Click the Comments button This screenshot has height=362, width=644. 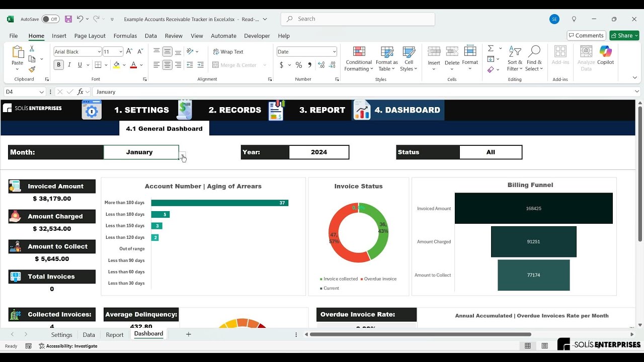point(586,35)
